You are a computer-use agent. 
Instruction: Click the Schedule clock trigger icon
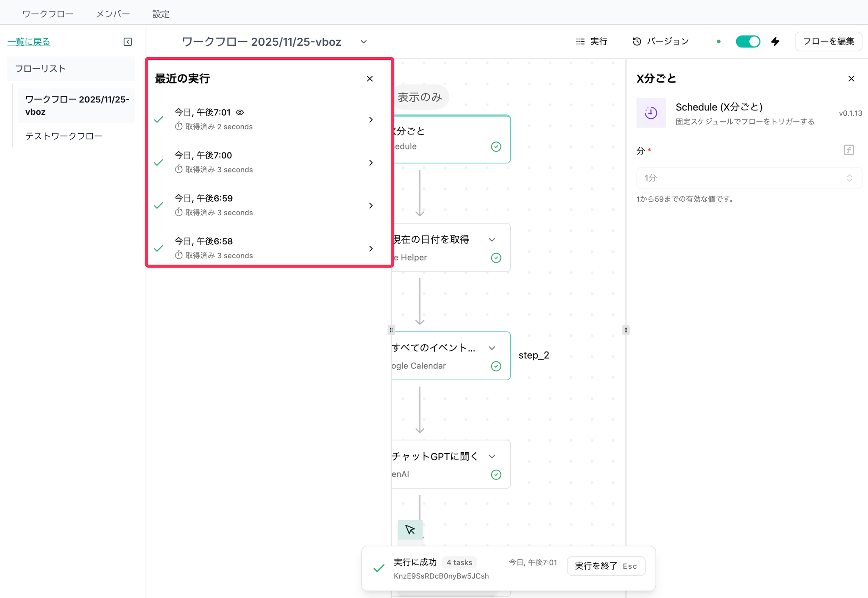coord(651,113)
